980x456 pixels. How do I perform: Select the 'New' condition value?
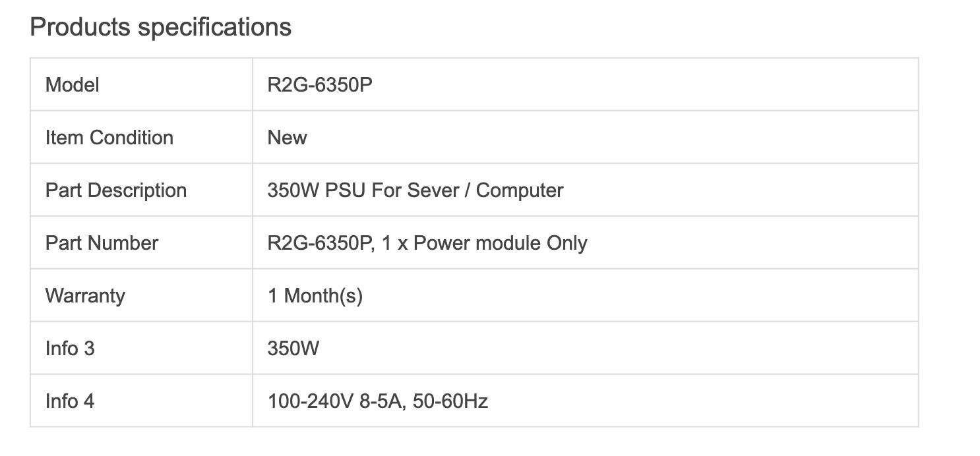click(x=287, y=138)
